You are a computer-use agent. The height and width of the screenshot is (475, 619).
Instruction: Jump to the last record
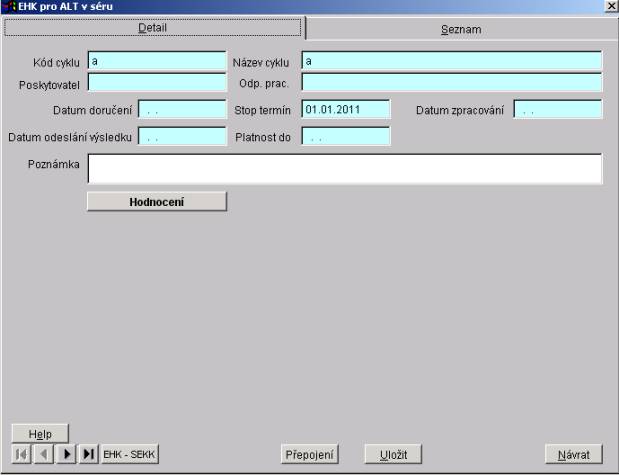[89, 454]
